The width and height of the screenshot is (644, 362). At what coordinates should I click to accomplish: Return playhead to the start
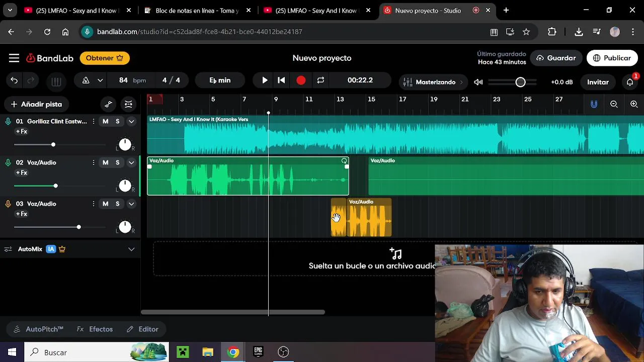pos(282,80)
